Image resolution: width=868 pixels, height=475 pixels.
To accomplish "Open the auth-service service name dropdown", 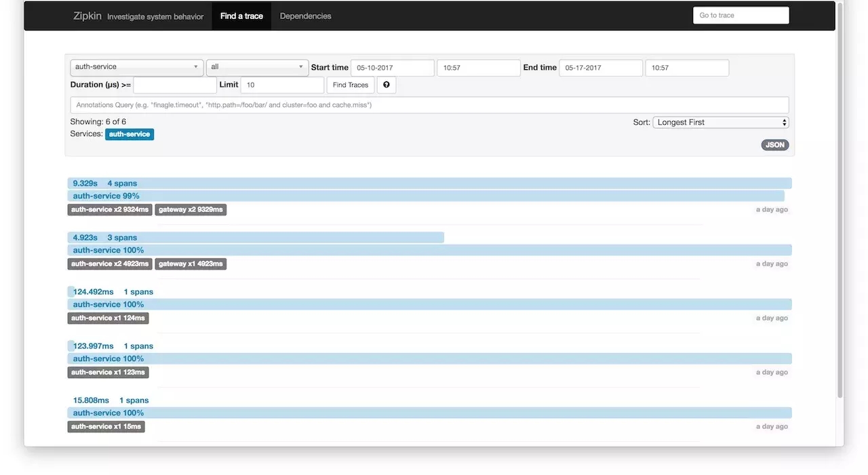I will [x=137, y=67].
